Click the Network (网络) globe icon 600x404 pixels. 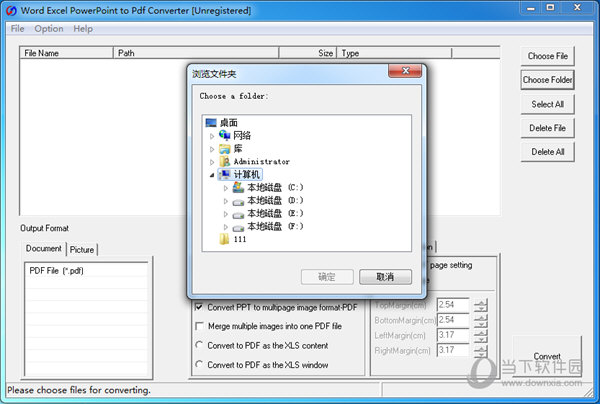[225, 135]
